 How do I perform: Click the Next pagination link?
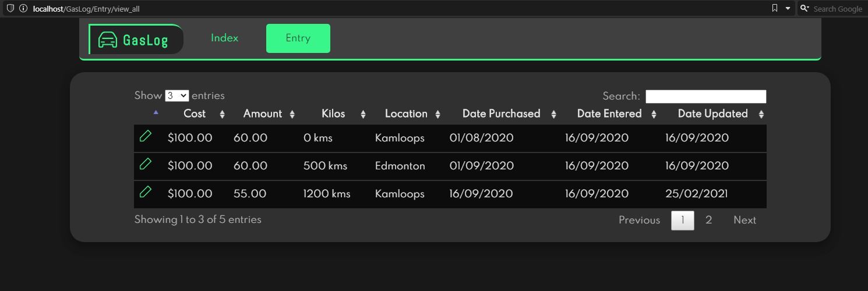[x=744, y=220]
